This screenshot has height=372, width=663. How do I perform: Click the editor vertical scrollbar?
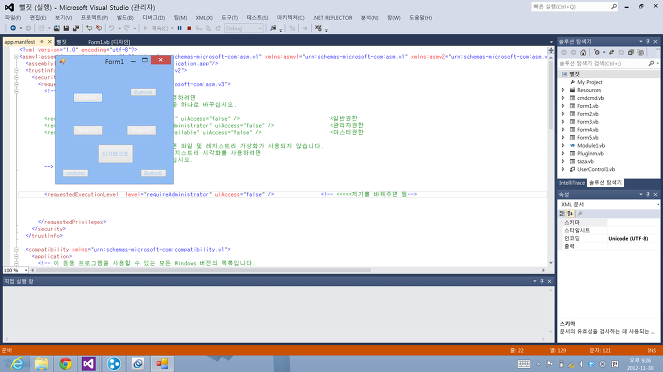[551, 95]
